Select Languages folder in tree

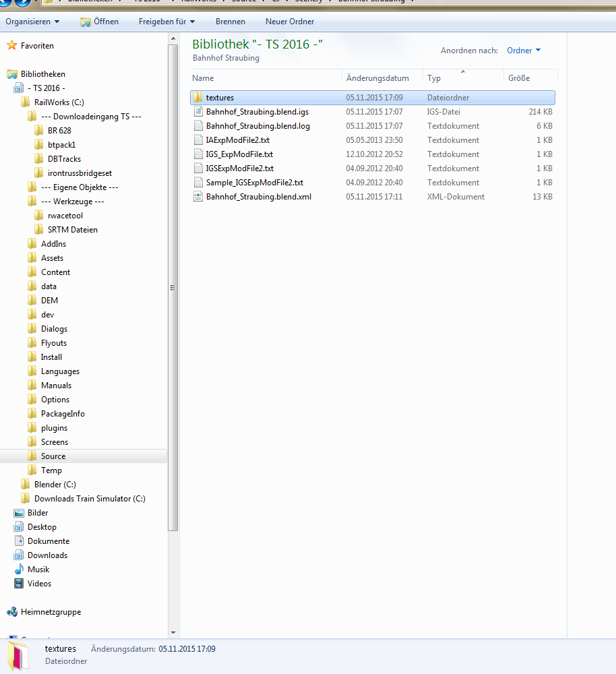coord(60,371)
